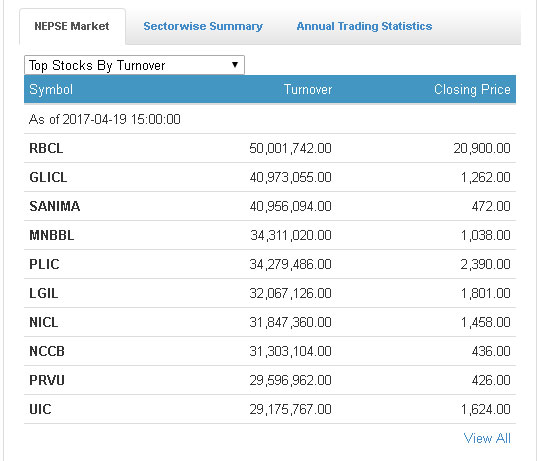Click the turnover value 29,175,767.00
The height and width of the screenshot is (461, 537).
point(290,409)
